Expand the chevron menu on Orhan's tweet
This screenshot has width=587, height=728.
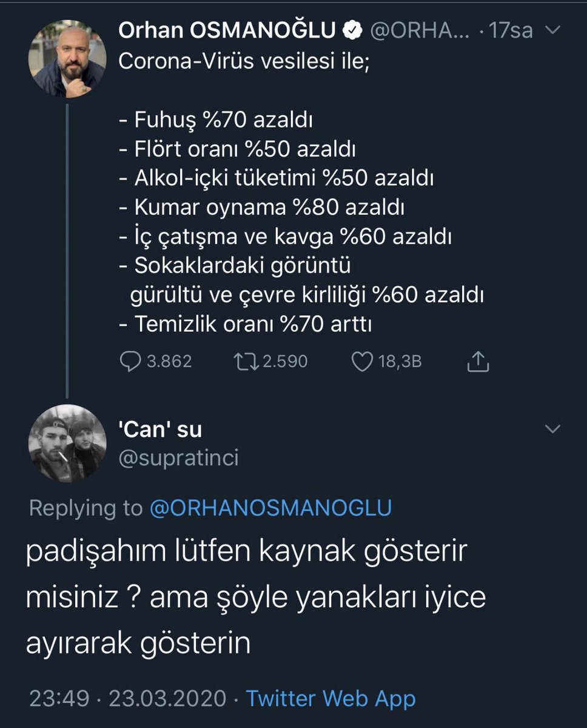pos(554,32)
